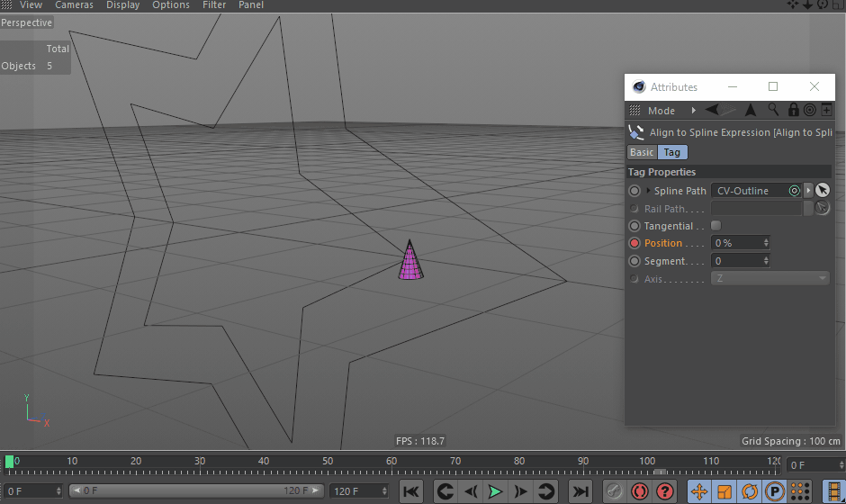Click the preview range bar 0 F to 120 F

(x=196, y=490)
